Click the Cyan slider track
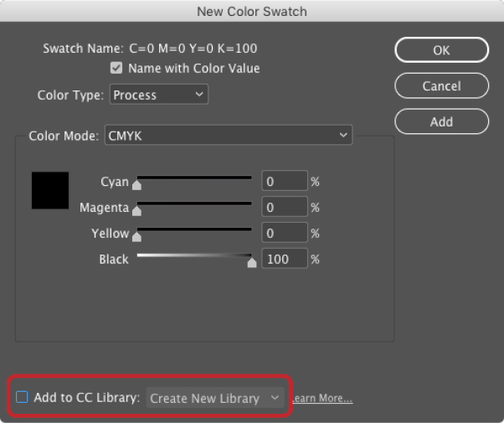The width and height of the screenshot is (504, 423). 194,178
